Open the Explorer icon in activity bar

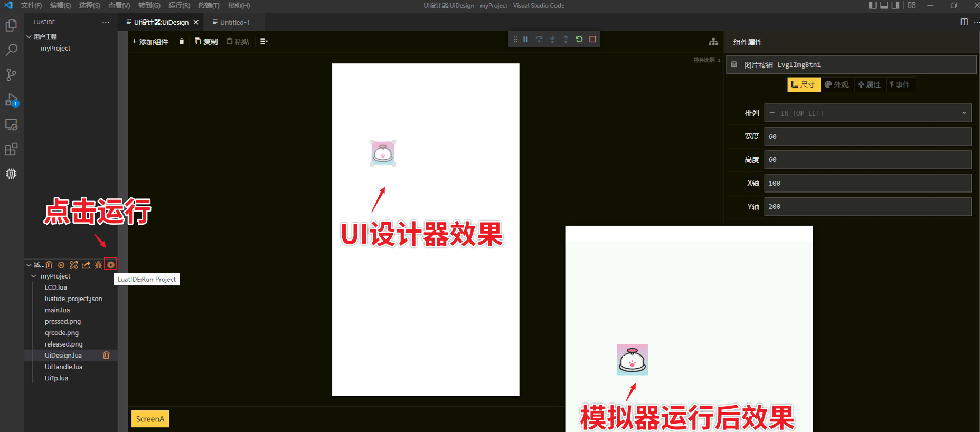[11, 25]
